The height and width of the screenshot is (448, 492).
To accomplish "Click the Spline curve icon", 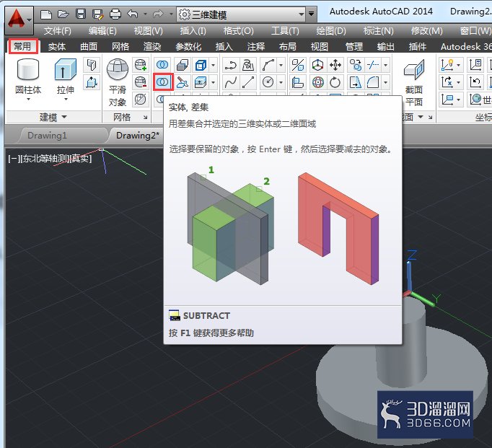I will pyautogui.click(x=231, y=82).
